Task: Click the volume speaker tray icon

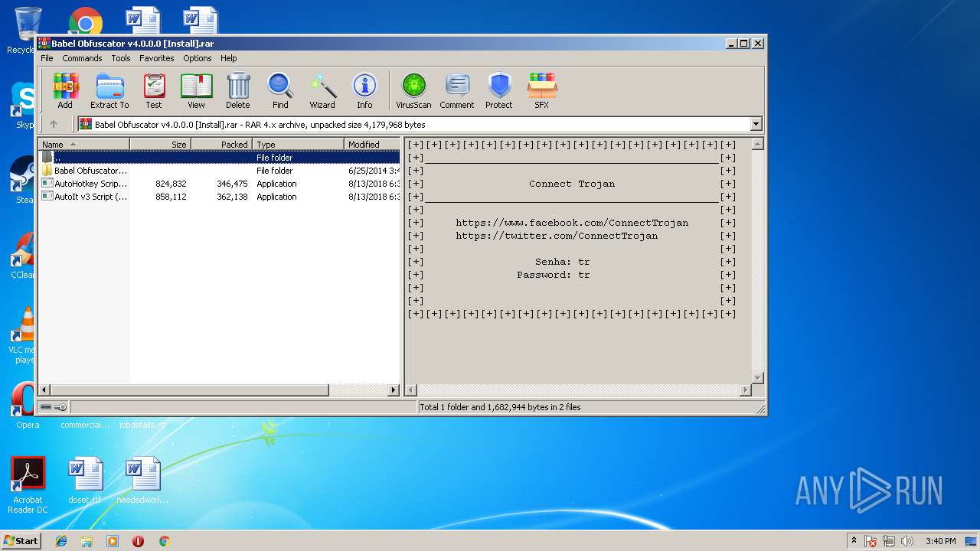Action: tap(907, 541)
